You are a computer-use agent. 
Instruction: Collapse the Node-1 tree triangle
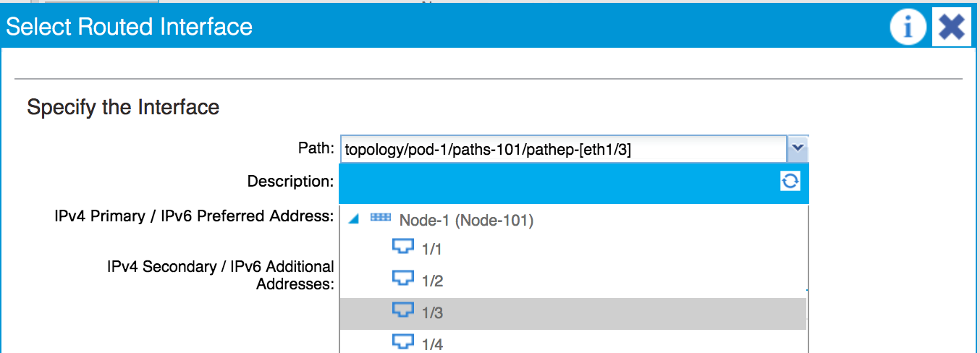pyautogui.click(x=353, y=219)
